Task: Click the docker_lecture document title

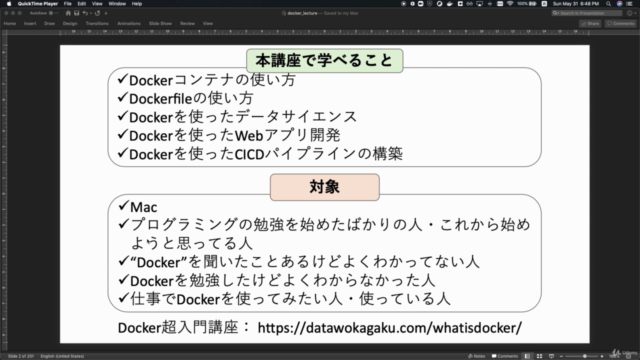Action: pyautogui.click(x=302, y=13)
